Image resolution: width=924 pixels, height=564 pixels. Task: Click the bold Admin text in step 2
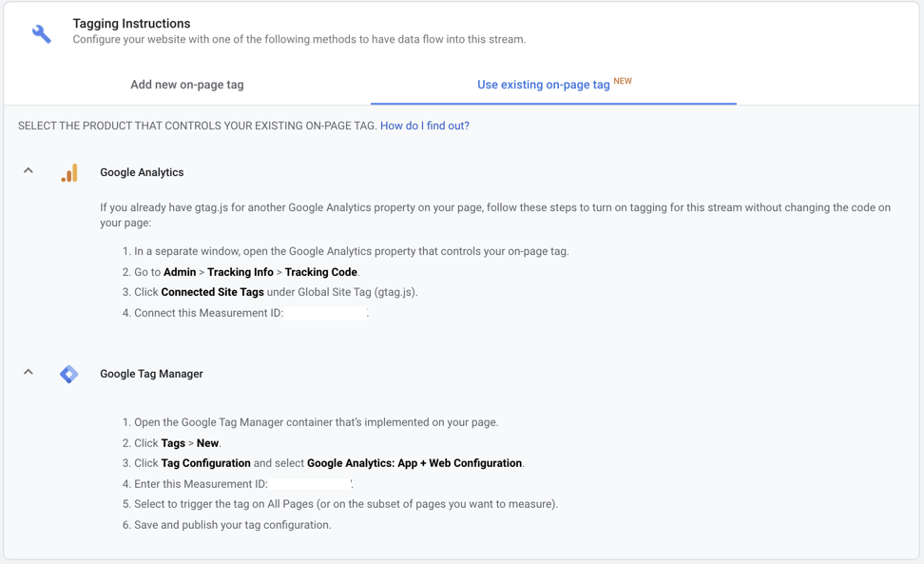click(x=180, y=272)
